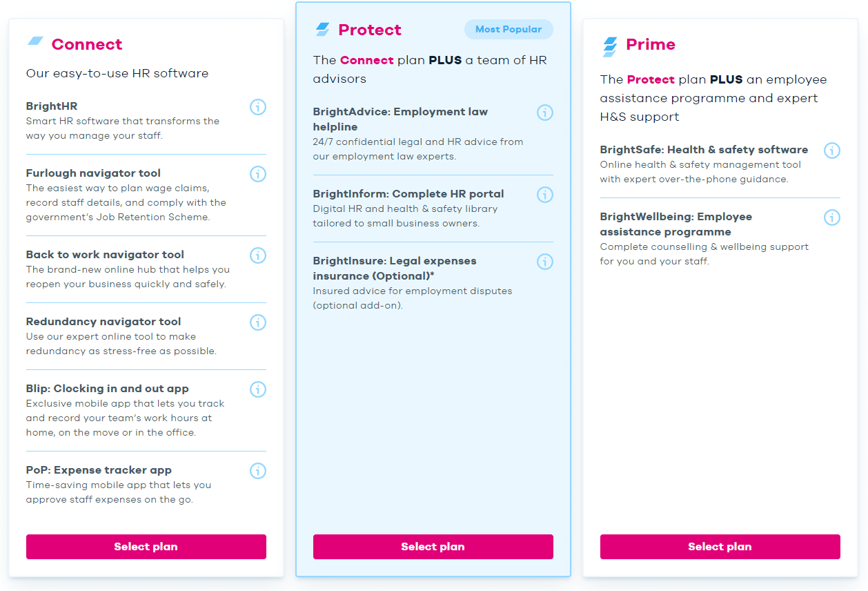Viewport: 868px width, 591px height.
Task: Open the Redundancy navigator tool info tooltip
Action: pos(258,322)
